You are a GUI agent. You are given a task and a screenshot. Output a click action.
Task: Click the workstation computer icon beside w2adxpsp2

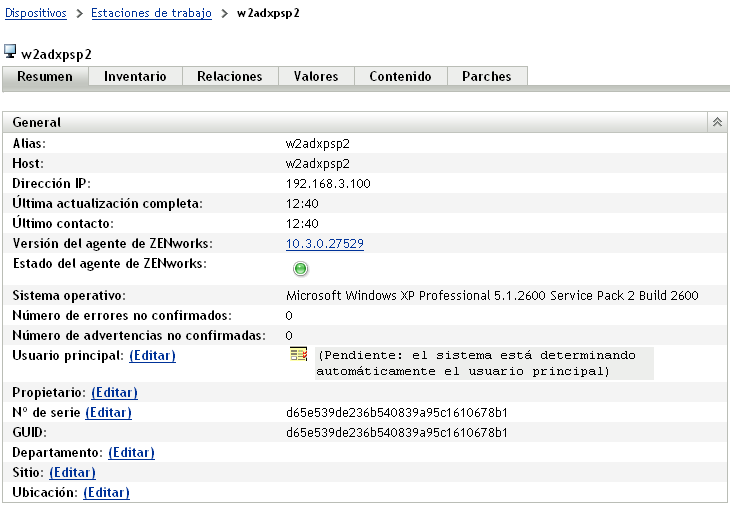(x=10, y=51)
